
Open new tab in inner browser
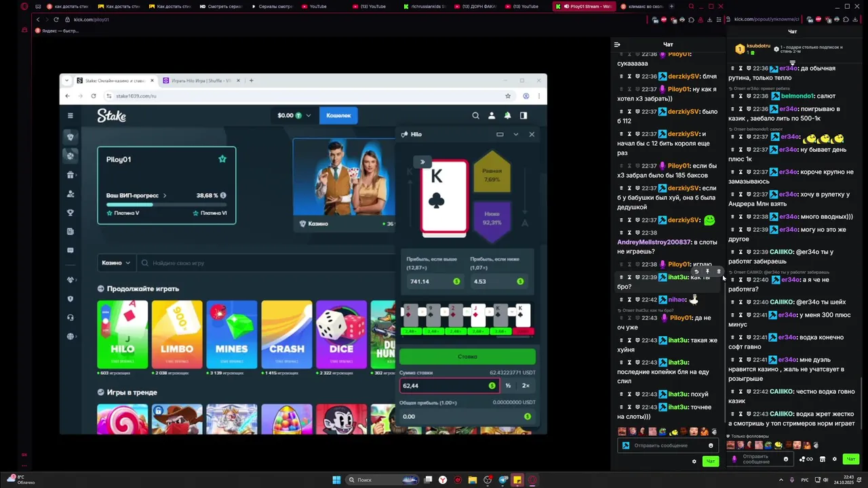(251, 80)
